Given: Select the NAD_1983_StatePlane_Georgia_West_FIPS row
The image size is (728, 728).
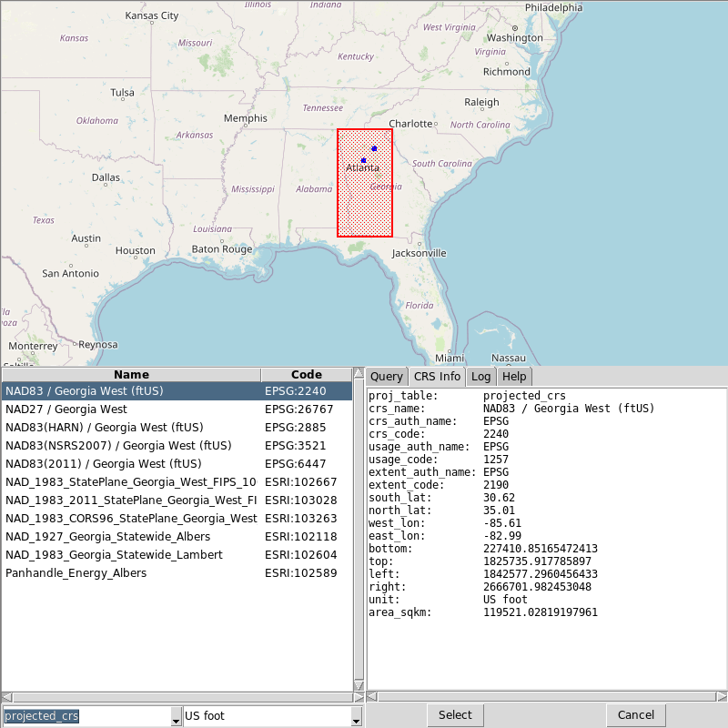Looking at the screenshot, I should pyautogui.click(x=177, y=482).
